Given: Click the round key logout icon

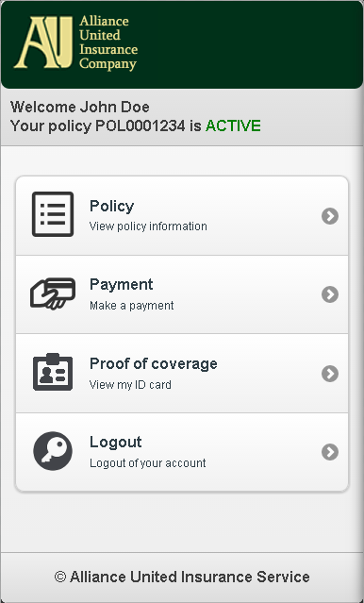Looking at the screenshot, I should click(53, 451).
